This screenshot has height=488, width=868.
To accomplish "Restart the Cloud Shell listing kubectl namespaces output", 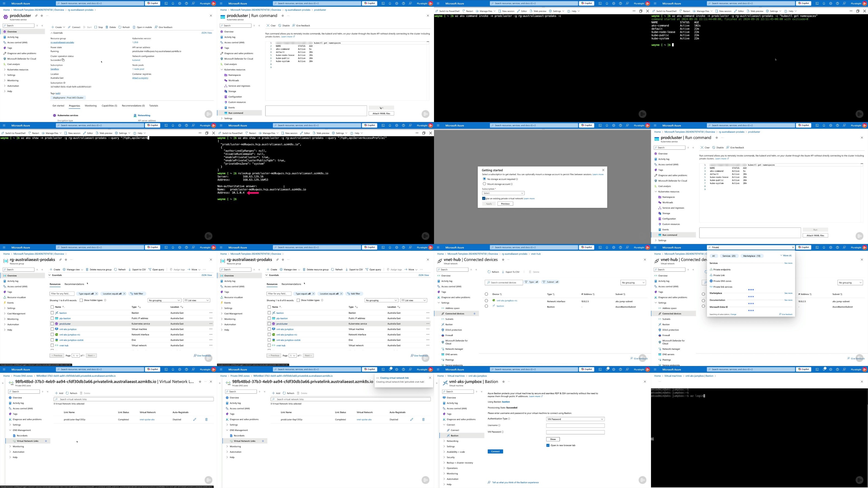I will [685, 11].
